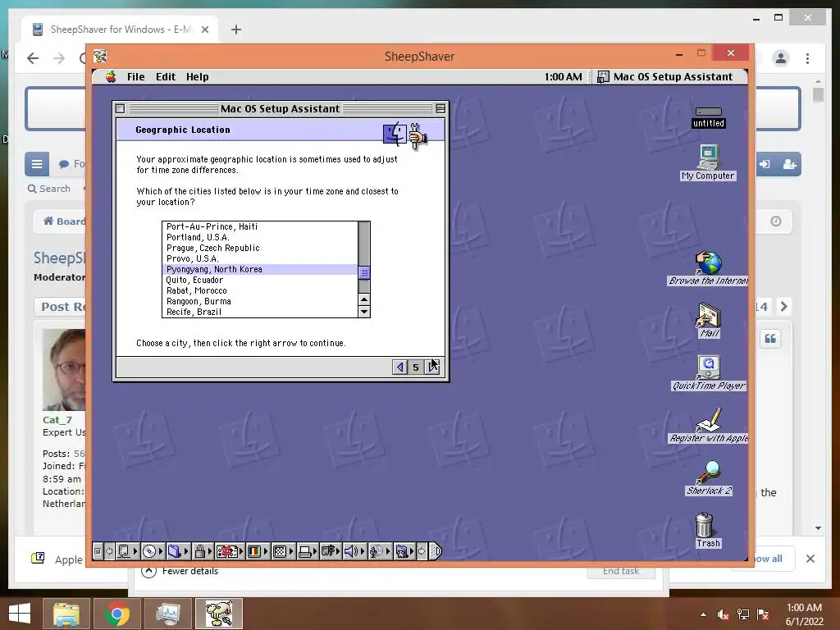Open the forum hamburger menu button
The width and height of the screenshot is (840, 630).
36,164
